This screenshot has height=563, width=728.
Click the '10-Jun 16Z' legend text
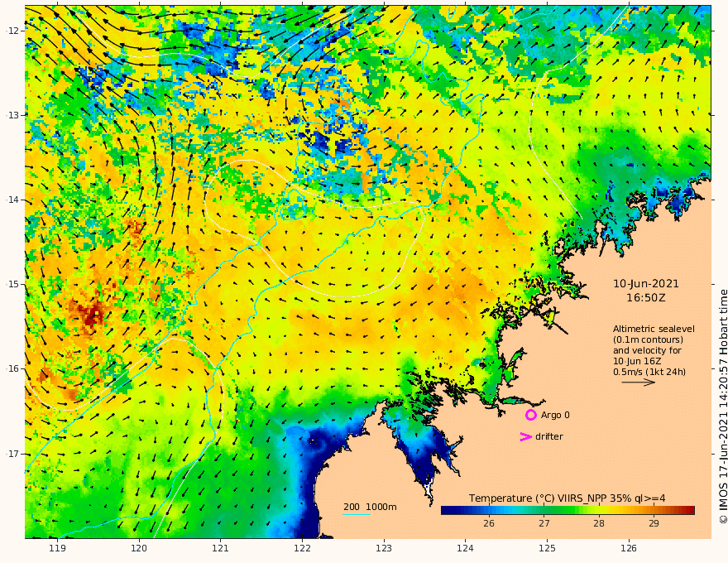637,361
